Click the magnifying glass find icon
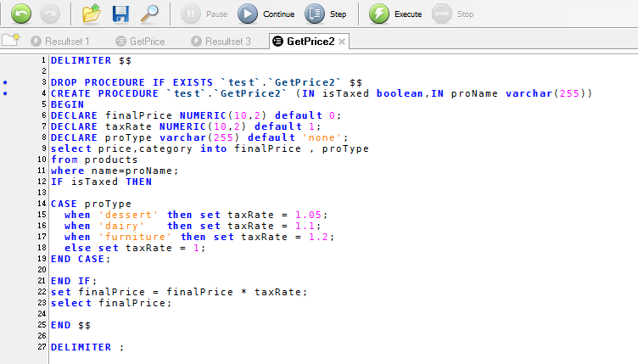The height and width of the screenshot is (364, 638). pyautogui.click(x=149, y=14)
